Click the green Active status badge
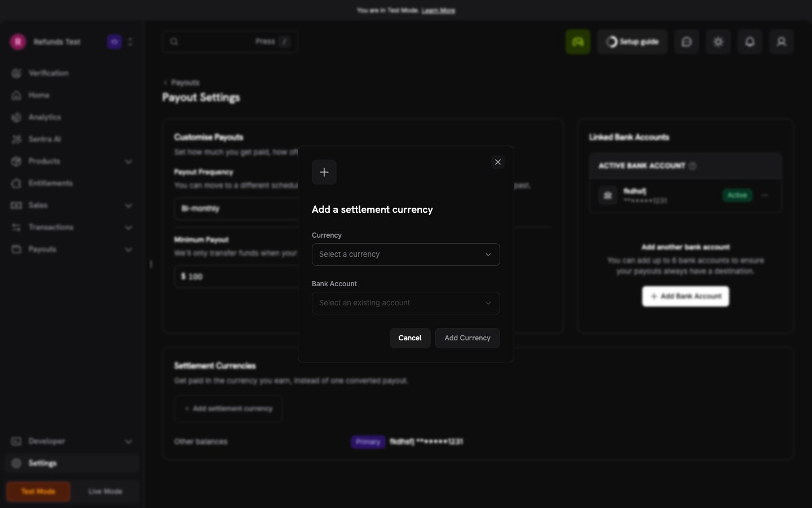812x508 pixels. click(x=737, y=195)
